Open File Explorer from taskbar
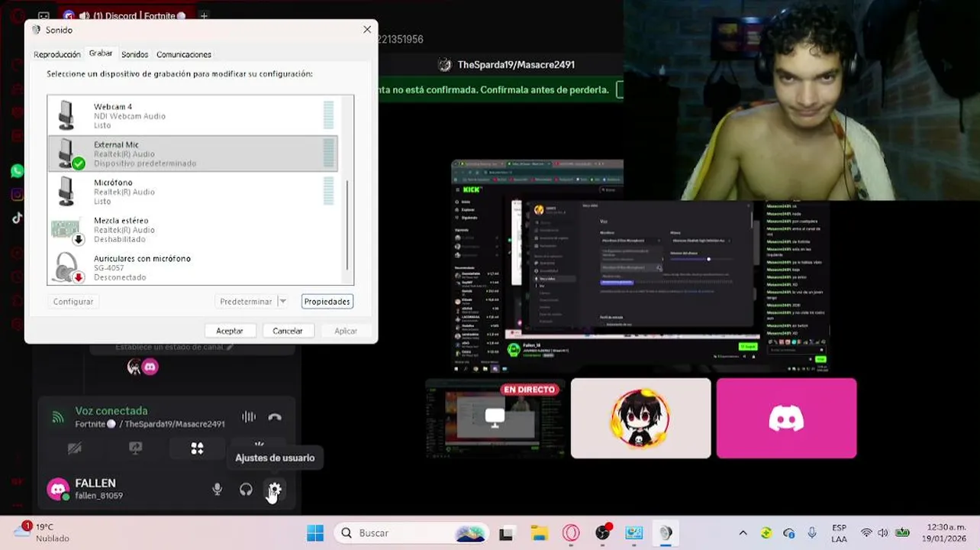This screenshot has width=980, height=550. click(x=539, y=532)
